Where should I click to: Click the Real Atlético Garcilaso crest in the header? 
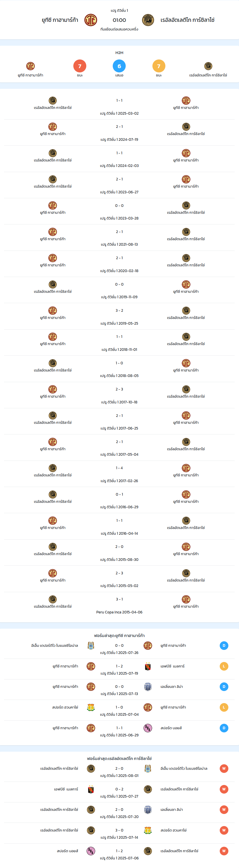click(148, 20)
